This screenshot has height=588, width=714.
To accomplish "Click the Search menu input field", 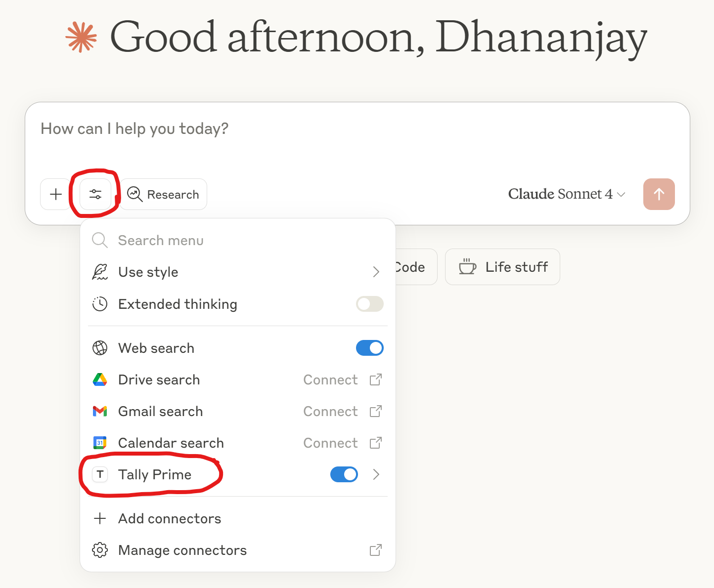I will click(x=238, y=240).
